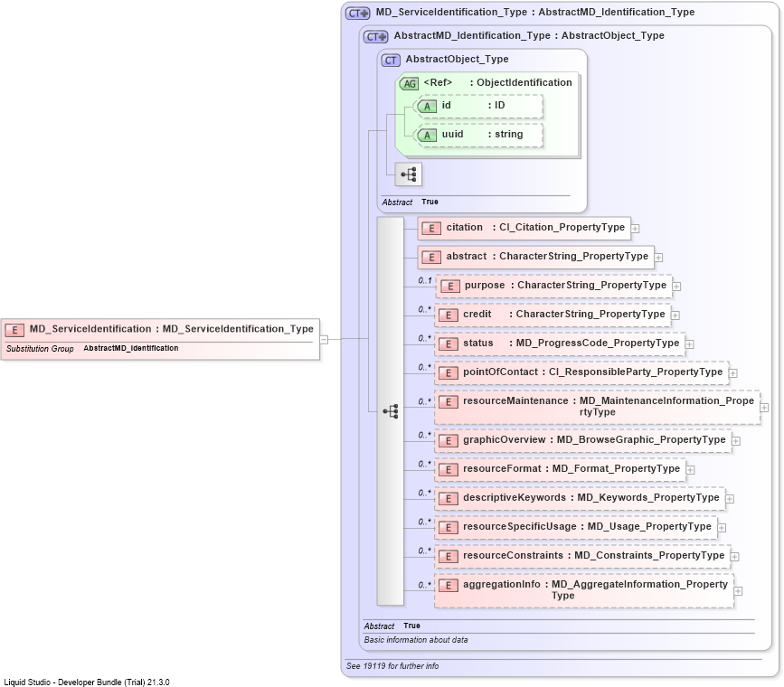Click the E icon of MD_ServiceIdentification element

click(x=14, y=330)
